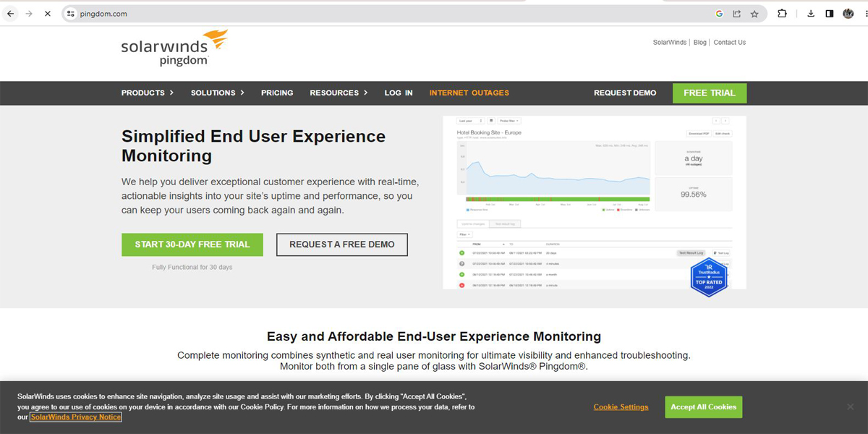Select Request Demo in navigation bar
This screenshot has height=434, width=868.
click(625, 93)
